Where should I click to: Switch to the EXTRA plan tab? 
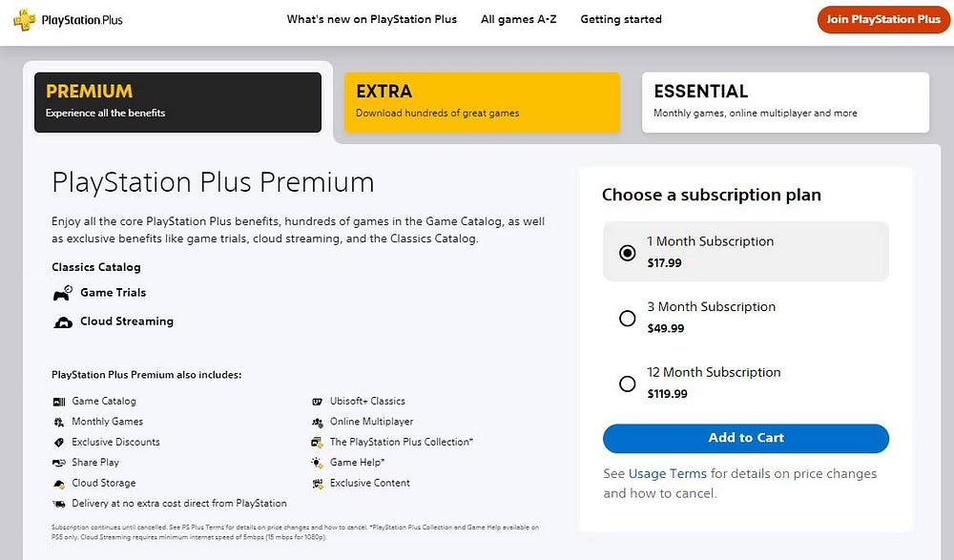coord(482,100)
